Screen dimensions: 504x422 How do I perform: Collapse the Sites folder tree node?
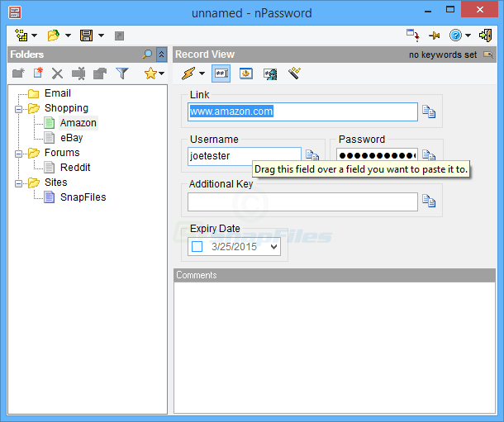click(x=19, y=183)
